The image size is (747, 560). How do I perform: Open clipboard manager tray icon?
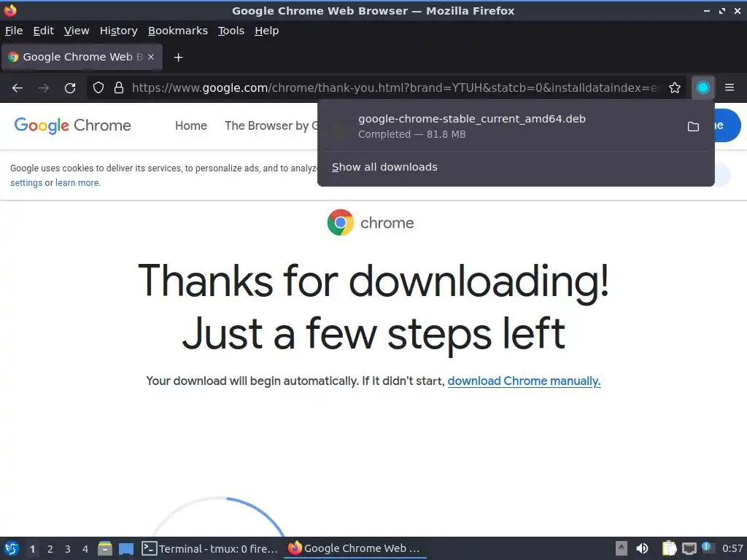click(669, 548)
